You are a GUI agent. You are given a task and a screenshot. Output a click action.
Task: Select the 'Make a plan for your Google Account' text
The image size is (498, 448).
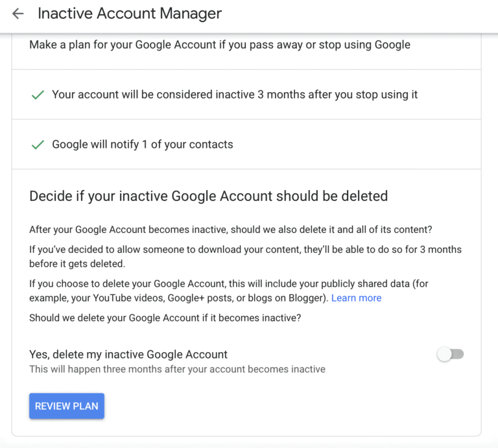pos(220,45)
